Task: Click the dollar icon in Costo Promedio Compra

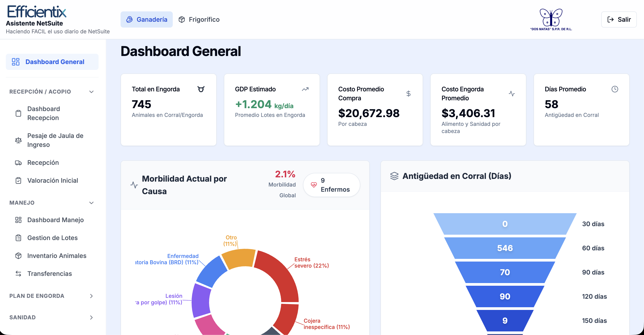Action: pos(408,94)
